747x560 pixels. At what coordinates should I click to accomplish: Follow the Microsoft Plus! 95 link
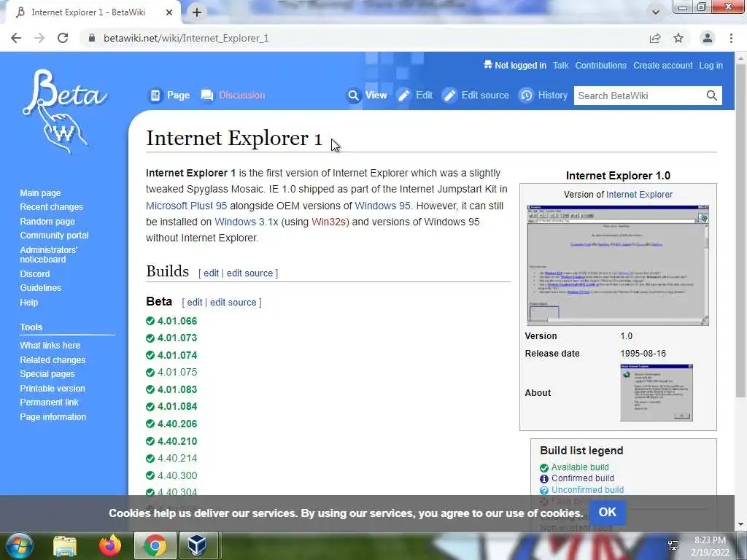click(x=186, y=206)
